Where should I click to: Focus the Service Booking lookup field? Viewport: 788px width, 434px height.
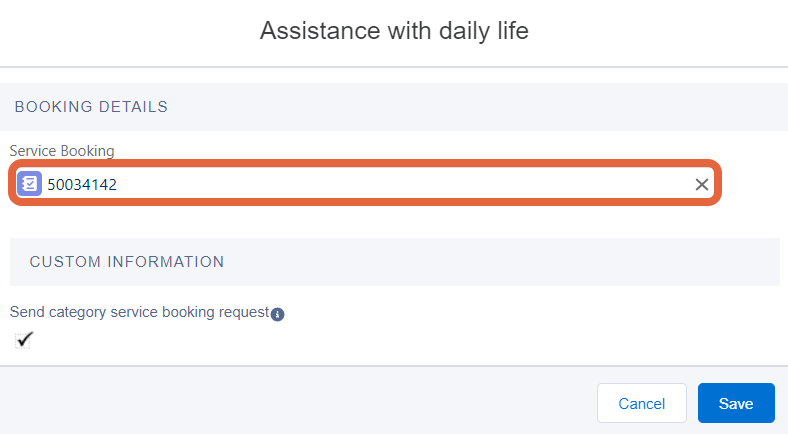pos(365,183)
